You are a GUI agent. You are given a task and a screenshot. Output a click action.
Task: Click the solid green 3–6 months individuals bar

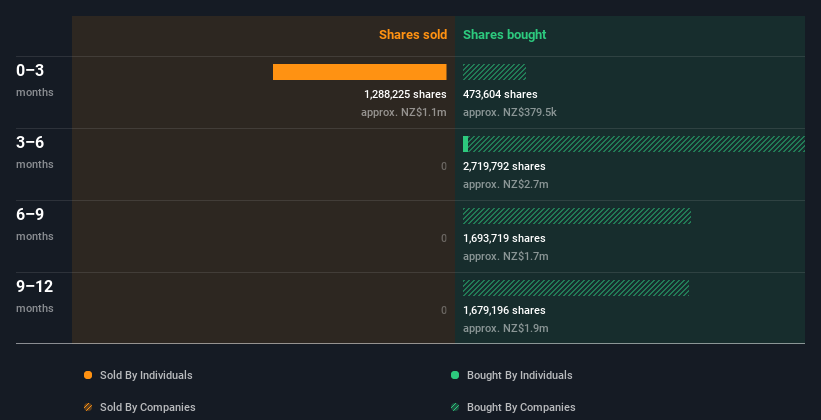465,144
